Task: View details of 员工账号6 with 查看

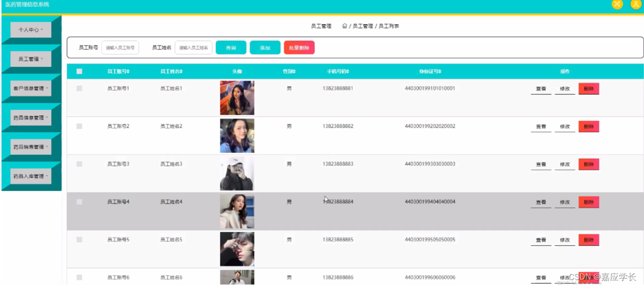Action: click(541, 278)
